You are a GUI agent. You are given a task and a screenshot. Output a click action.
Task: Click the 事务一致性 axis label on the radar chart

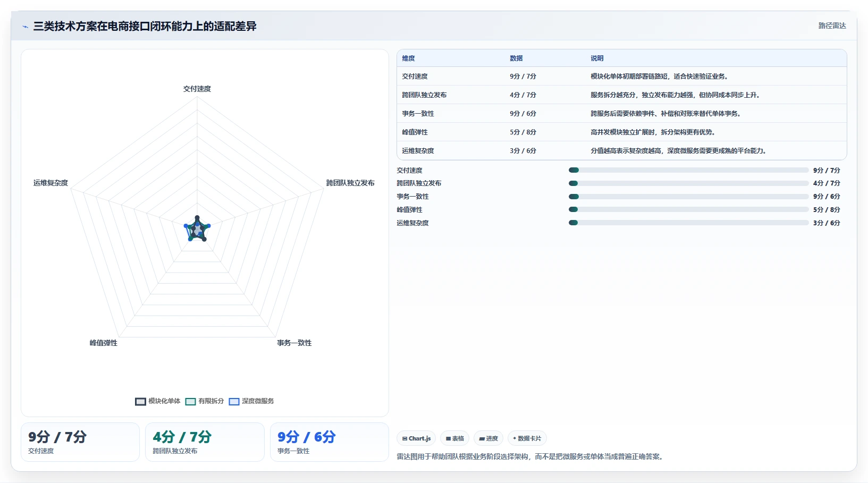click(x=294, y=343)
